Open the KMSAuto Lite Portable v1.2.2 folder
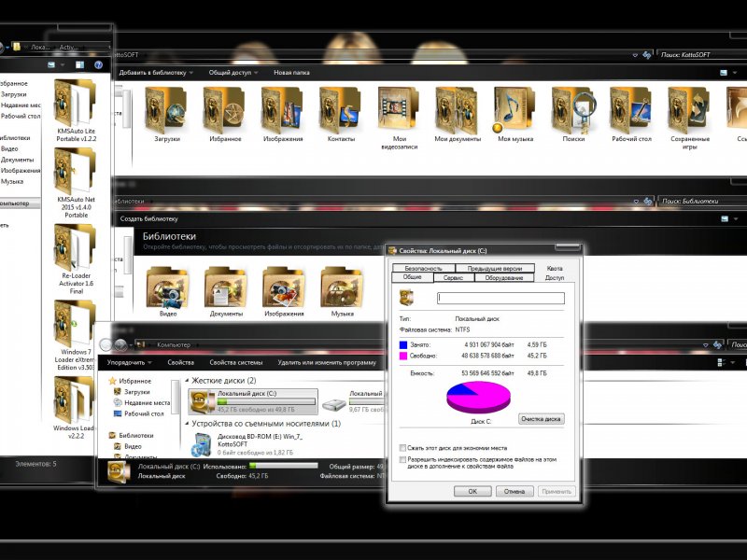This screenshot has width=747, height=560. pos(75,103)
